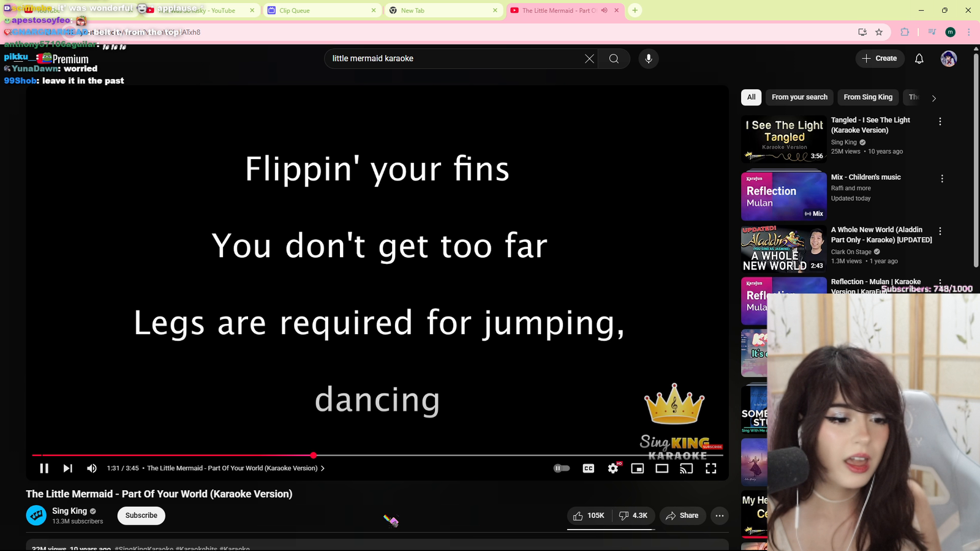Like the video
The width and height of the screenshot is (980, 551).
click(589, 515)
